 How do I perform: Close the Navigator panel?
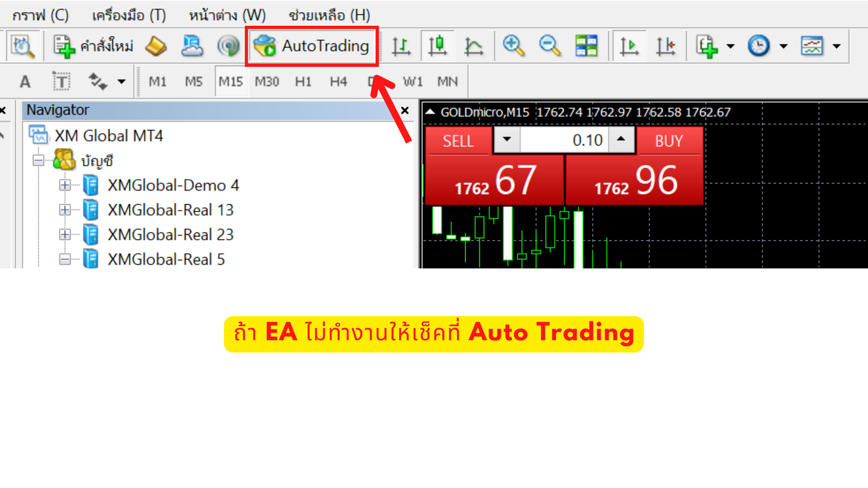(x=405, y=110)
